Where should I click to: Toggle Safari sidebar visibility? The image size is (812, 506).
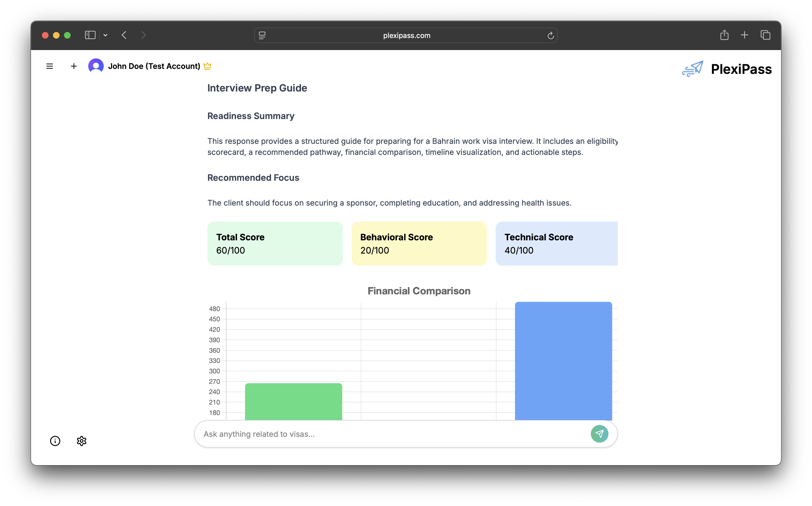click(x=90, y=35)
